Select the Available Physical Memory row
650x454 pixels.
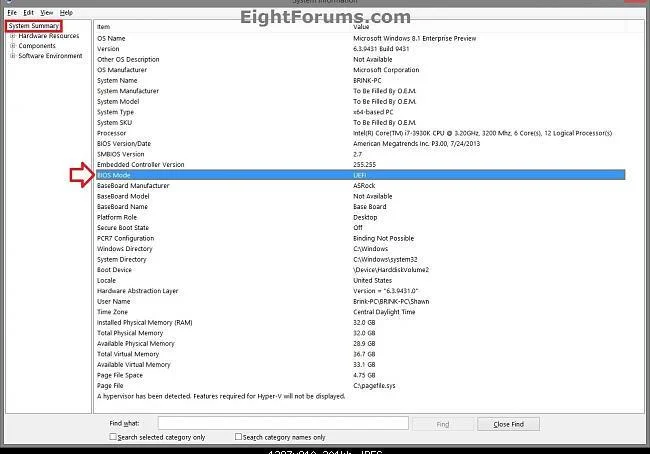click(360, 344)
